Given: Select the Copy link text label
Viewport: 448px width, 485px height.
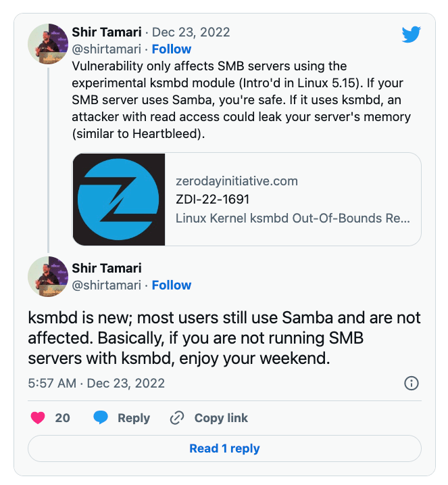Looking at the screenshot, I should [221, 417].
